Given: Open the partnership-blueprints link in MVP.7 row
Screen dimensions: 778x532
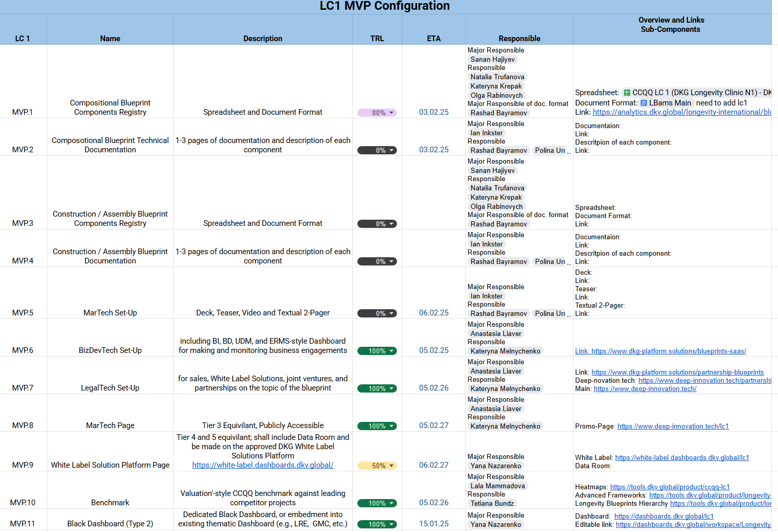Looking at the screenshot, I should (x=677, y=372).
